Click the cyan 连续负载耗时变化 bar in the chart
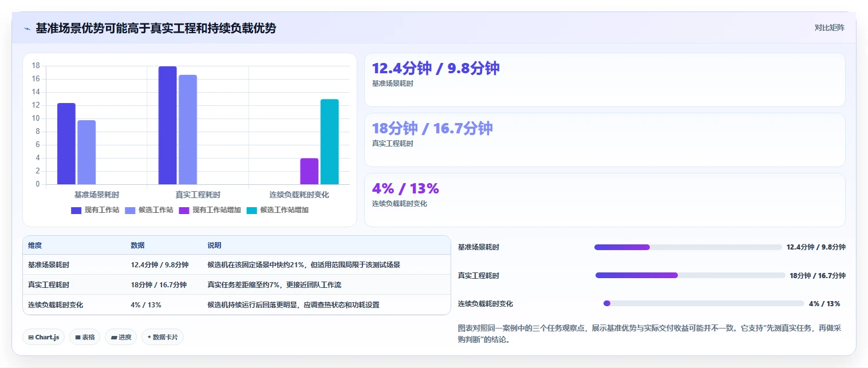The height and width of the screenshot is (368, 868). coord(329,142)
